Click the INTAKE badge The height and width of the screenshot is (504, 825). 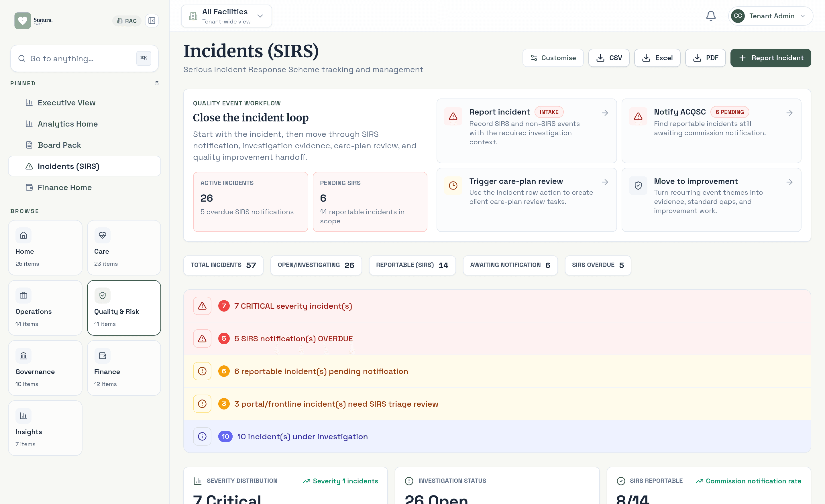[x=549, y=112]
